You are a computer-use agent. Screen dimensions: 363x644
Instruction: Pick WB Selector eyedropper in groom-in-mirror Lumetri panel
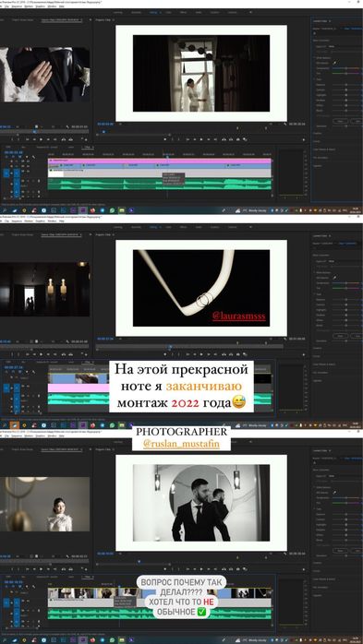pyautogui.click(x=334, y=492)
